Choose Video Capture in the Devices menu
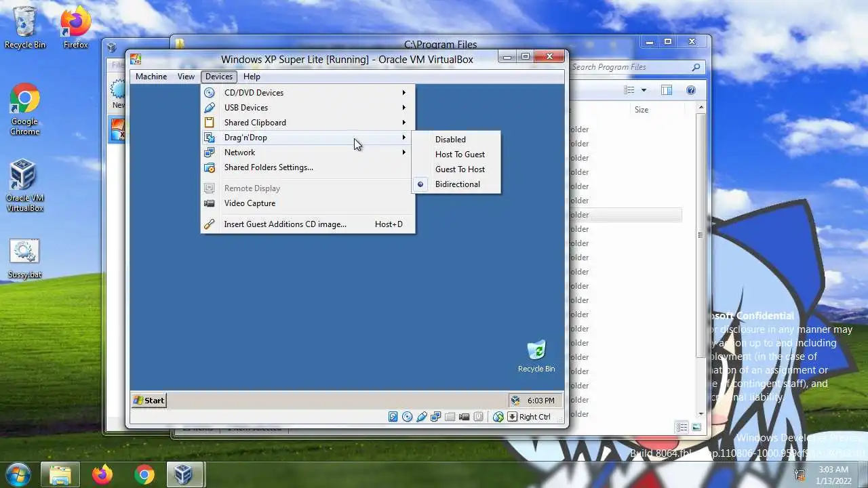 pos(308,203)
